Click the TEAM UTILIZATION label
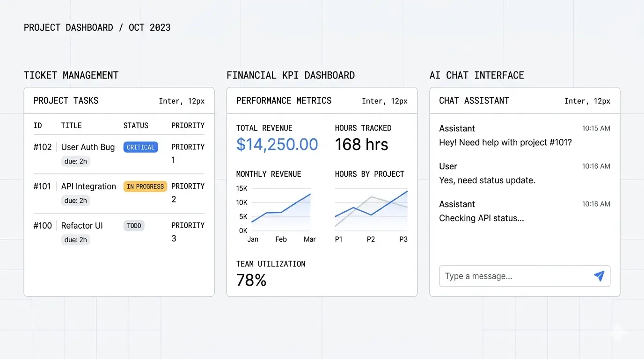Screen dimensions: 644x359 pos(271,264)
